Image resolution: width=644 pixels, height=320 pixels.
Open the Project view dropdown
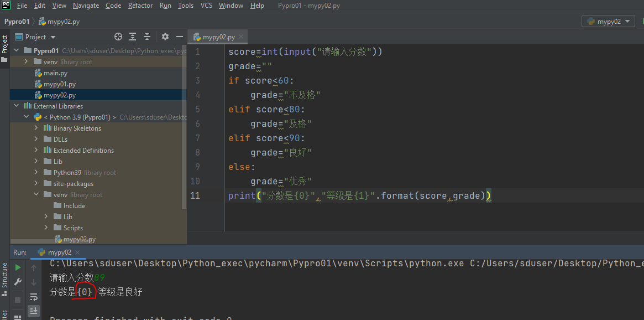coord(53,37)
